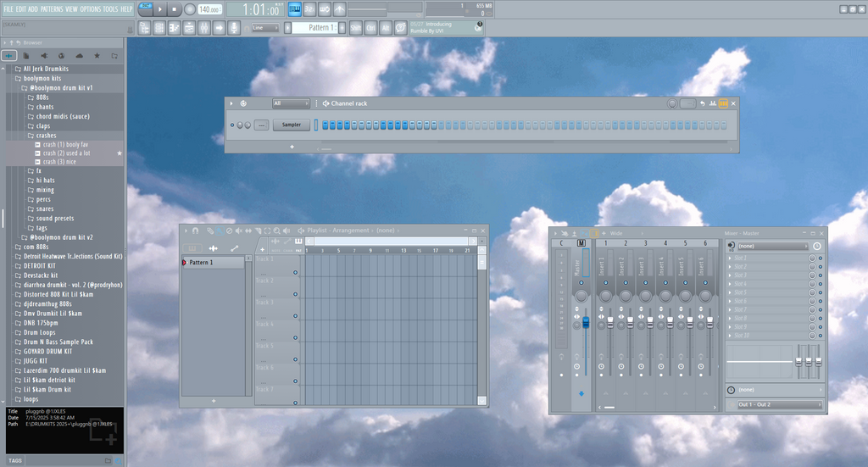Toggle Track 1 mute dot in Playlist
The height and width of the screenshot is (467, 868).
click(295, 272)
